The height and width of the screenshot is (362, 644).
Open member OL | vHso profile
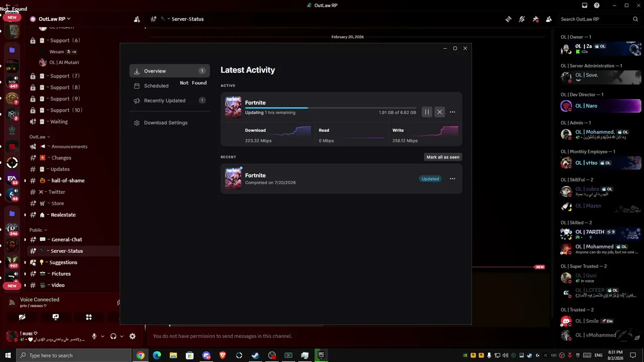tap(601, 163)
